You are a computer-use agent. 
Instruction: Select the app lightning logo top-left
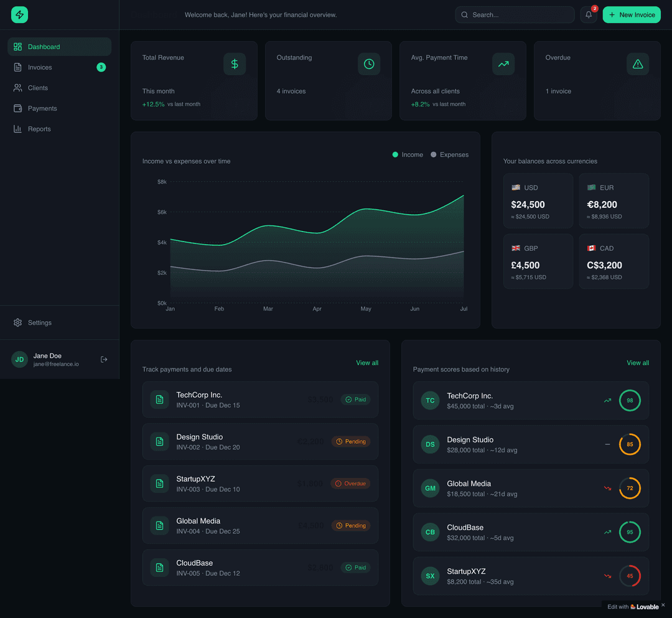19,14
